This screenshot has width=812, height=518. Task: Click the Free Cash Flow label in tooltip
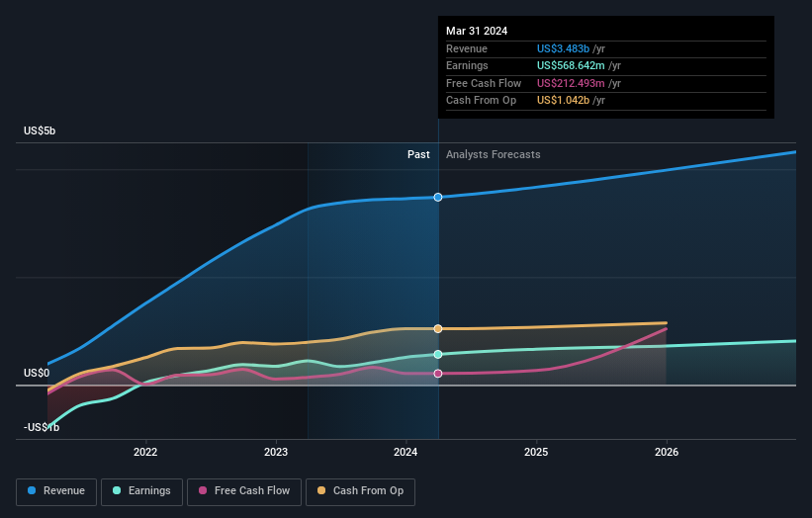point(484,83)
